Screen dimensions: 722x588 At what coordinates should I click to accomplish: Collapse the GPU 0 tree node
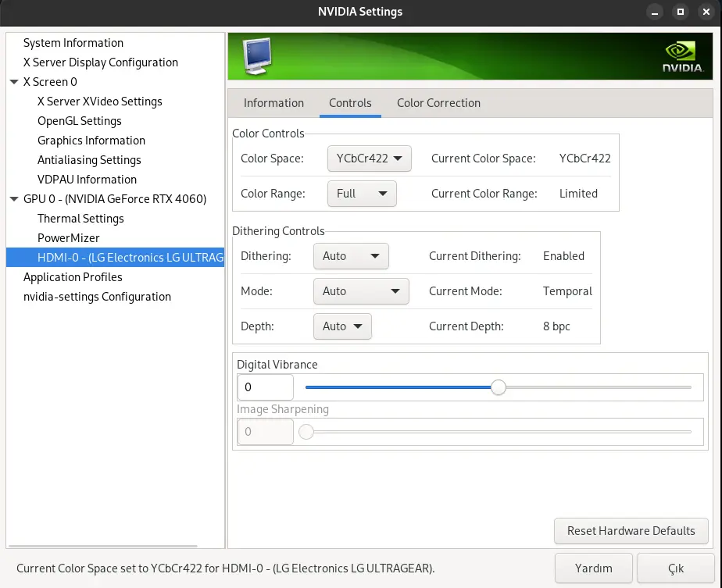14,199
